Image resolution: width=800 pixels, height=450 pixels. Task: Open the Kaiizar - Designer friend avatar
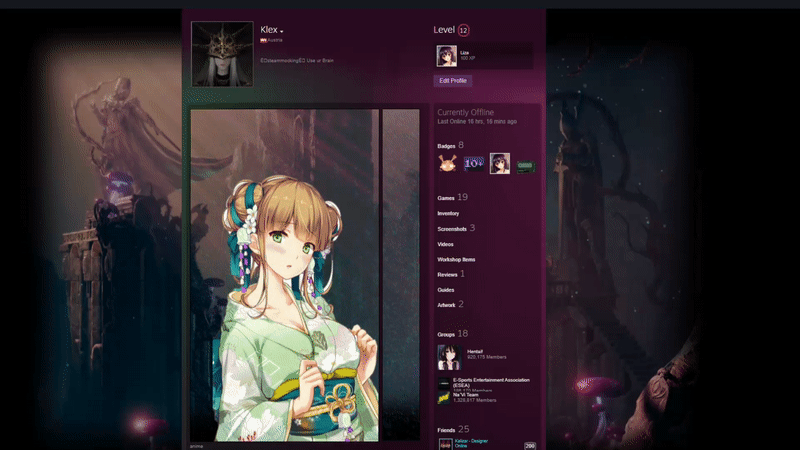[445, 444]
